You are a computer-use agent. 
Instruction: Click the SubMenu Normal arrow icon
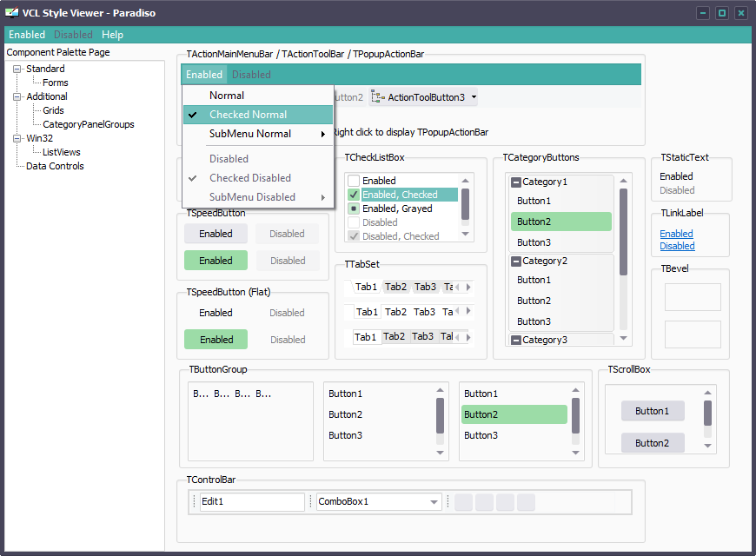[x=323, y=134]
